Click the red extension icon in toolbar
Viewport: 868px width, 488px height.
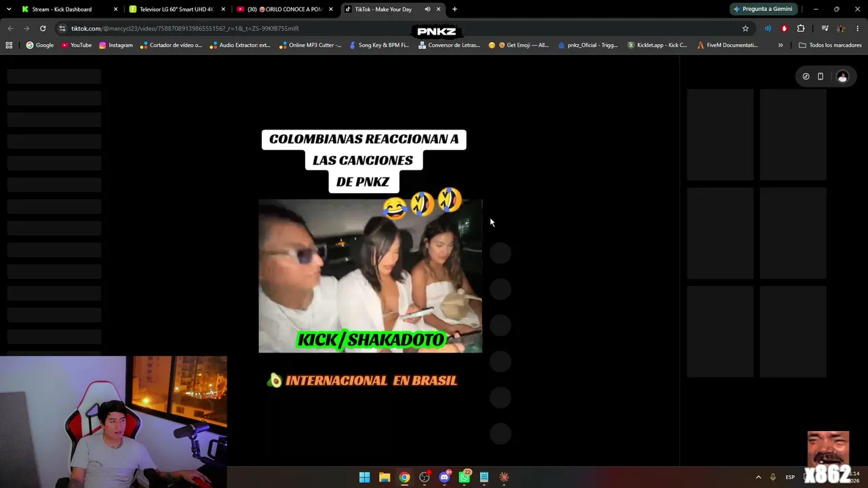tap(785, 28)
